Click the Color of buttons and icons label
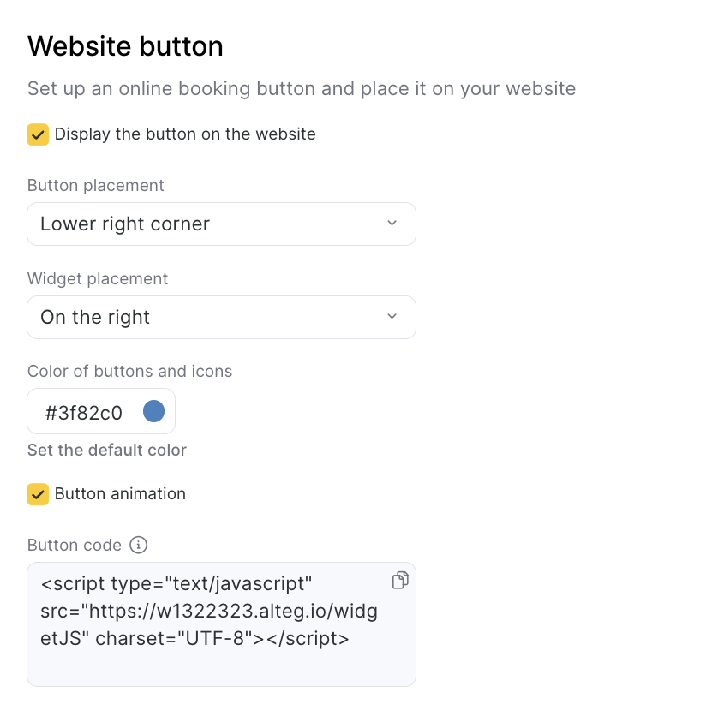Image resolution: width=706 pixels, height=728 pixels. pyautogui.click(x=129, y=372)
